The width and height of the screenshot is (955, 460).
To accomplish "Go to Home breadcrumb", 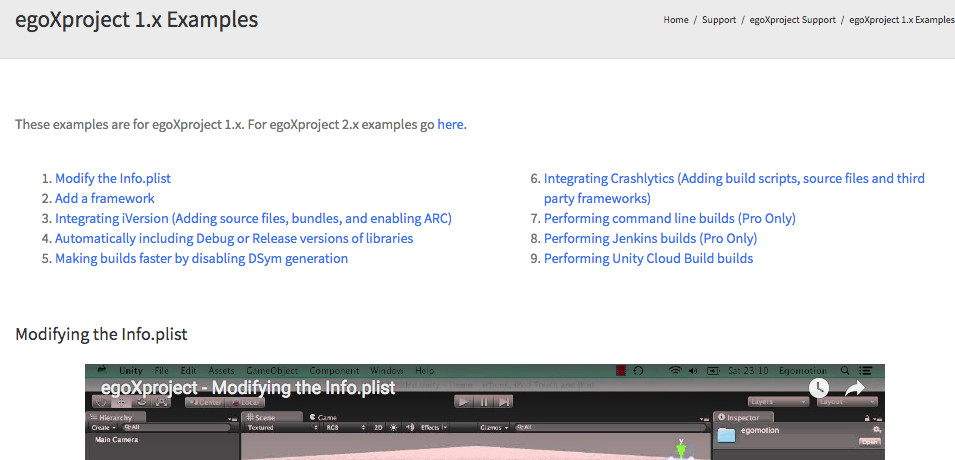I will coord(675,20).
